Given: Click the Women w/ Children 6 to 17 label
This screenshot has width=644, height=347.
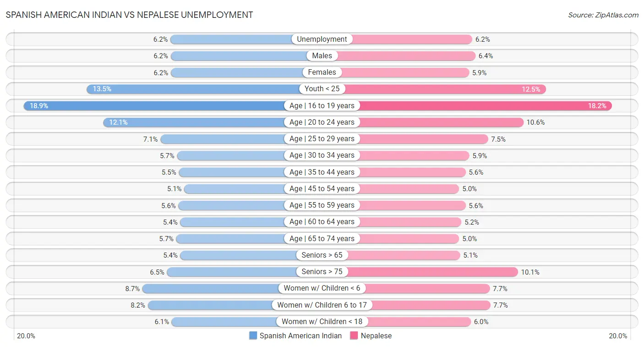Looking at the screenshot, I should (322, 305).
